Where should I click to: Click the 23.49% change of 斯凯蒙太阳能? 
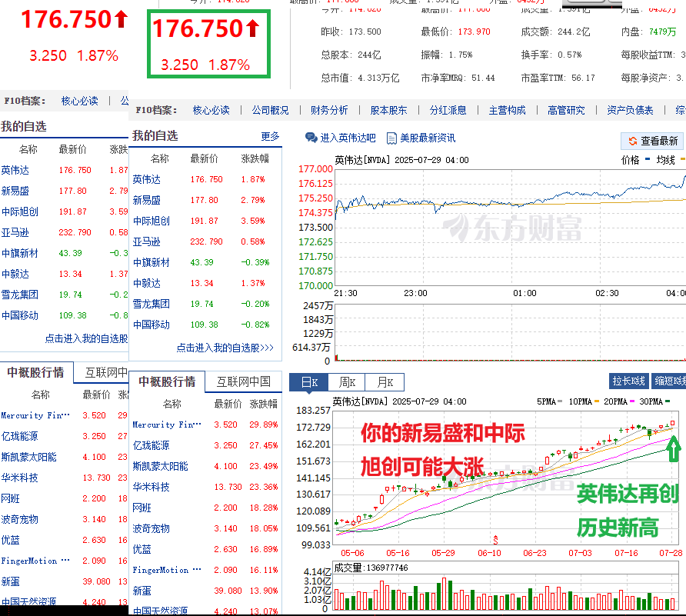coord(263,466)
